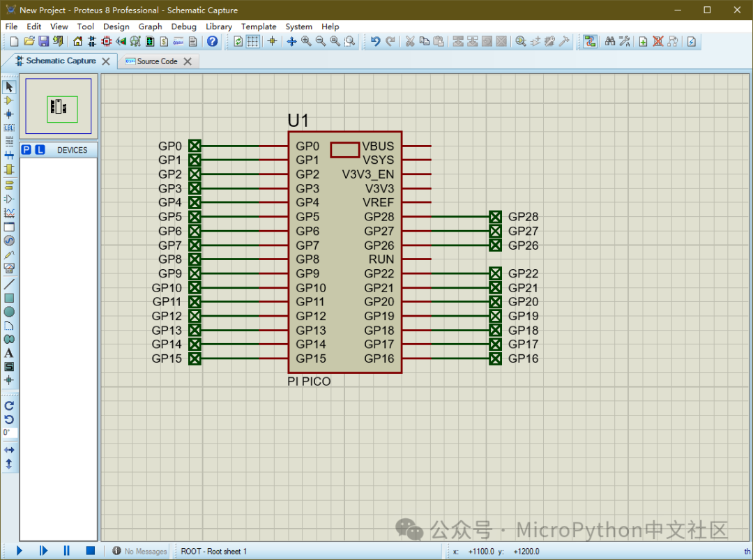Image resolution: width=753 pixels, height=560 pixels.
Task: Open the No Messages log
Action: tap(139, 552)
